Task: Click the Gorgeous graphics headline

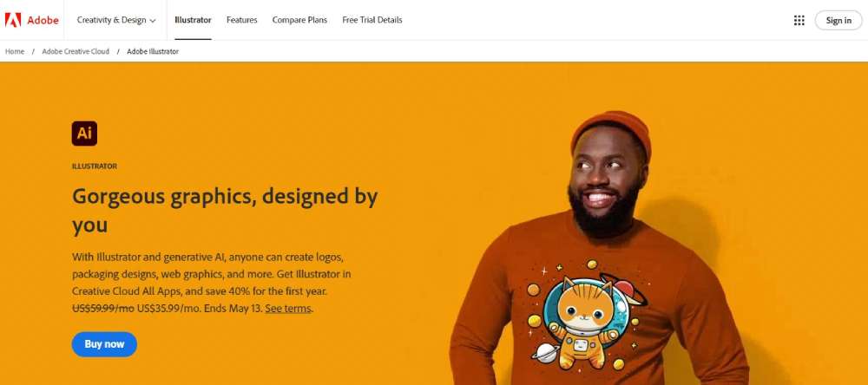Action: click(x=225, y=210)
